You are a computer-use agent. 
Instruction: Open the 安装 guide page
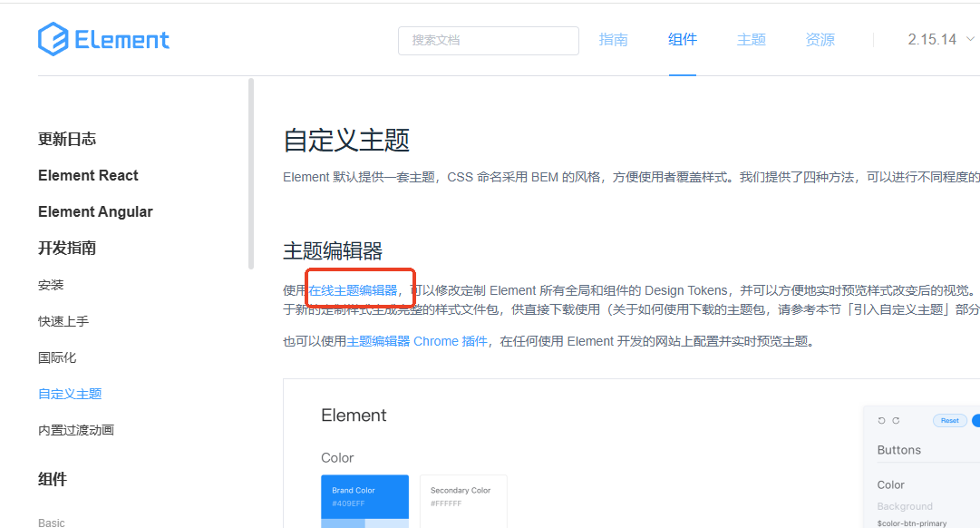[x=51, y=284]
